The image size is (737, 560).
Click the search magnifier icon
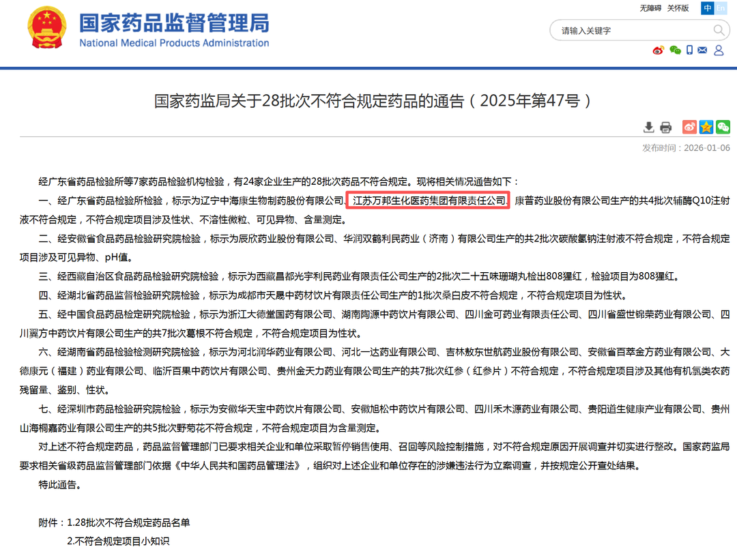(718, 31)
